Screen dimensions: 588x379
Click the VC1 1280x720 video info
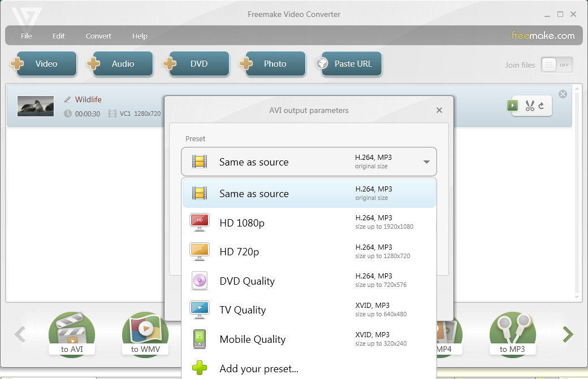click(140, 114)
